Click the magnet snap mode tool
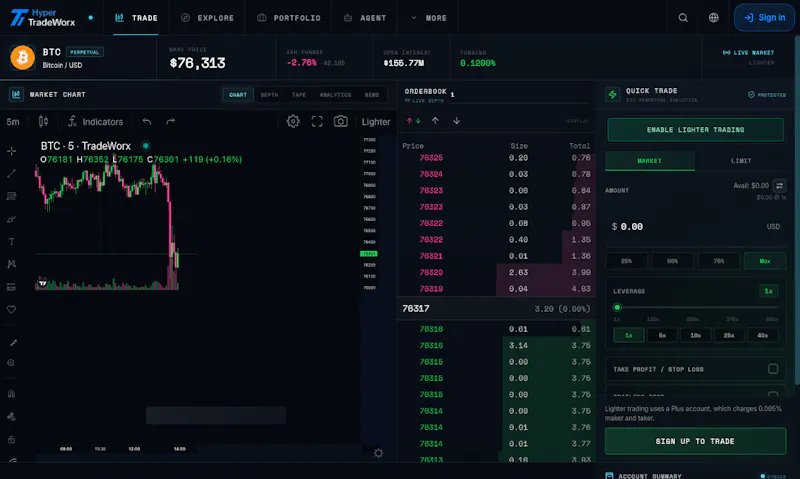Image resolution: width=800 pixels, height=479 pixels. click(x=11, y=394)
